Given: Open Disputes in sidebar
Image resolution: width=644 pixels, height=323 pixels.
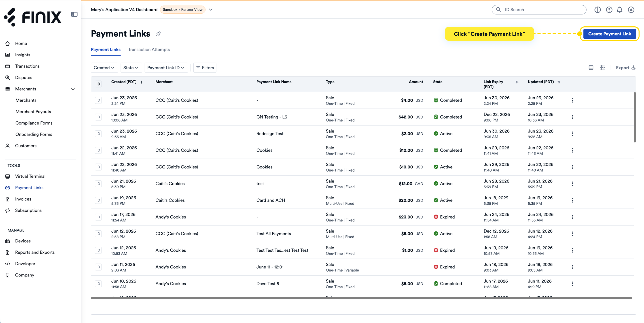Looking at the screenshot, I should coord(23,77).
